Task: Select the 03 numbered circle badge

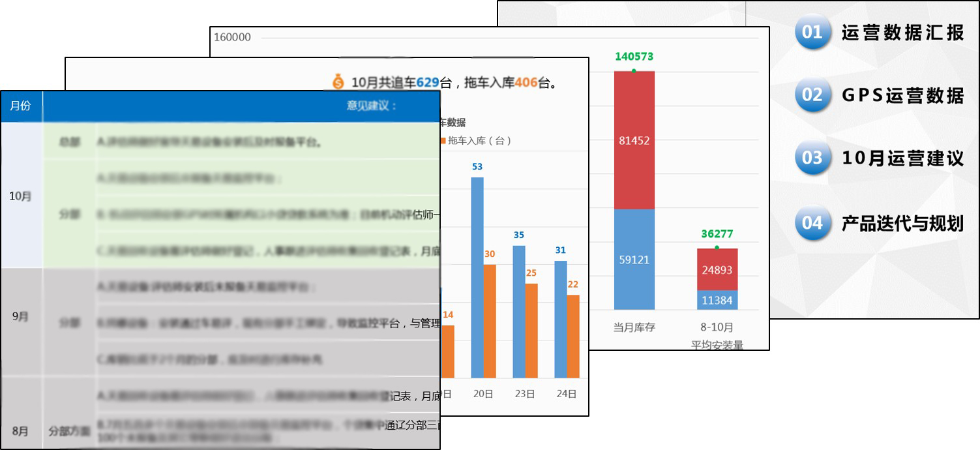Action: pos(812,158)
